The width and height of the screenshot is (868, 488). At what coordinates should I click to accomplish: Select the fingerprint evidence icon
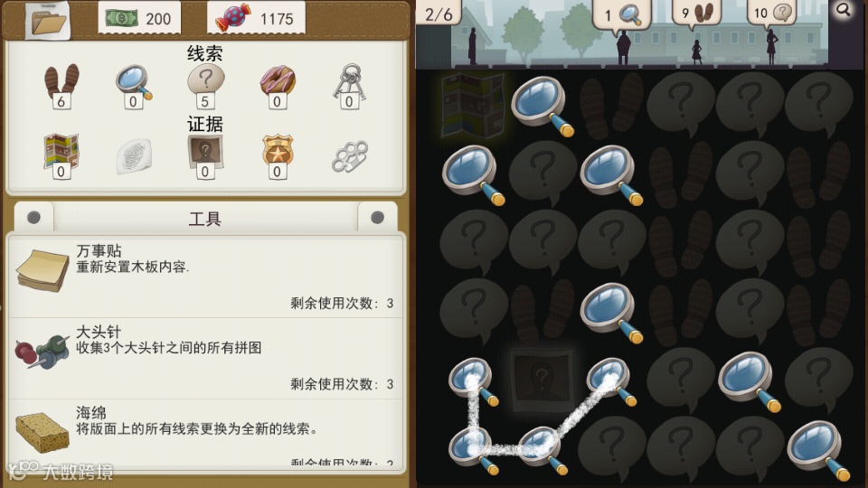coord(134,156)
